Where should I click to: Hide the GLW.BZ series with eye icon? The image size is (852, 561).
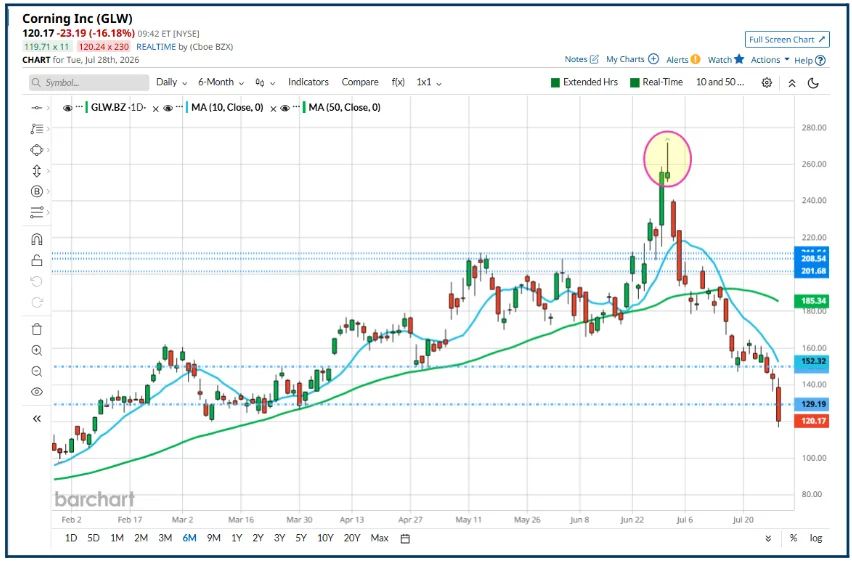67,108
